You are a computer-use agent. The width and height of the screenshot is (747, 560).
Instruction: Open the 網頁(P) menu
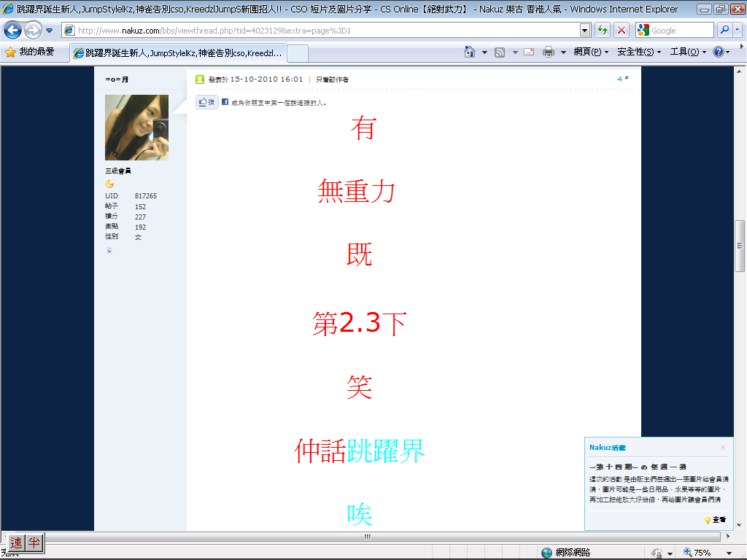point(587,52)
